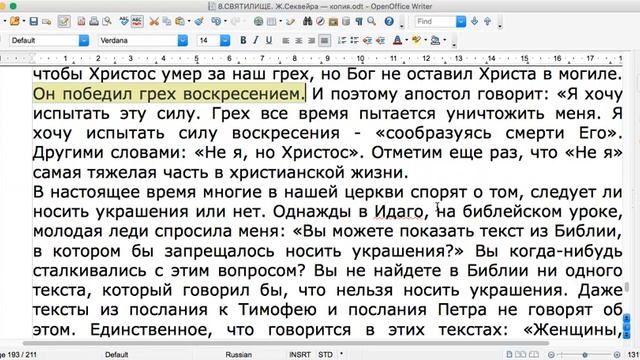640x360 pixels.
Task: Align text left
Action: 286,40
